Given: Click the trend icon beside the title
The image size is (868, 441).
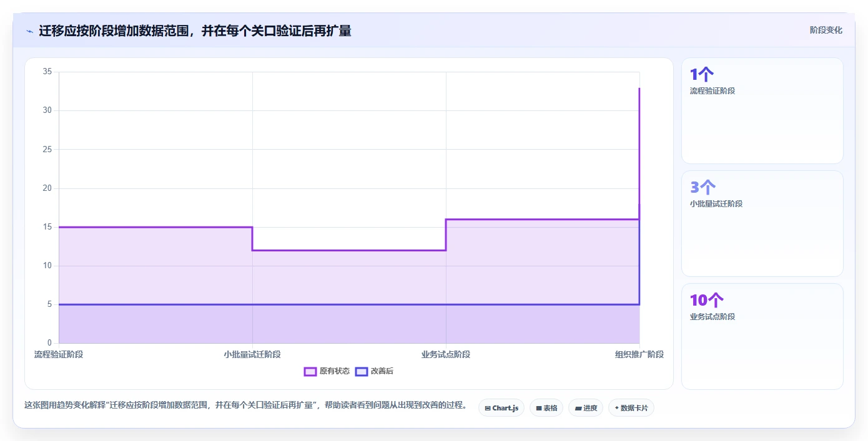Looking at the screenshot, I should click(x=29, y=31).
